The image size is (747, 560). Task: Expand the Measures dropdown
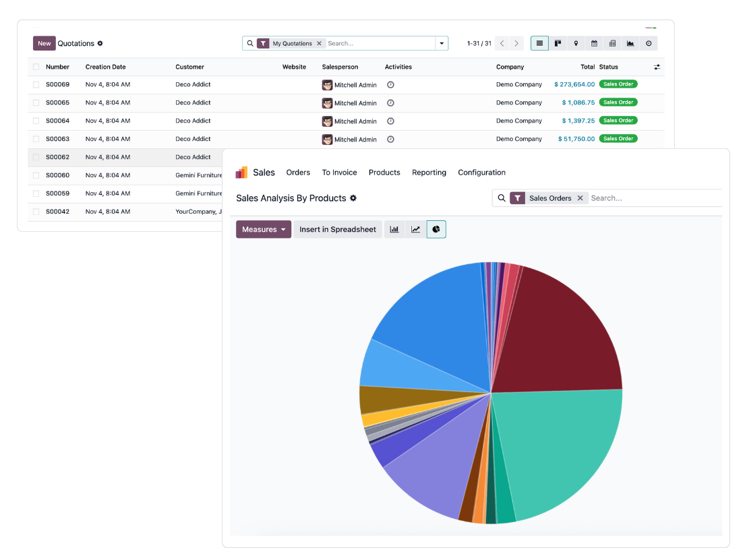[x=264, y=229]
